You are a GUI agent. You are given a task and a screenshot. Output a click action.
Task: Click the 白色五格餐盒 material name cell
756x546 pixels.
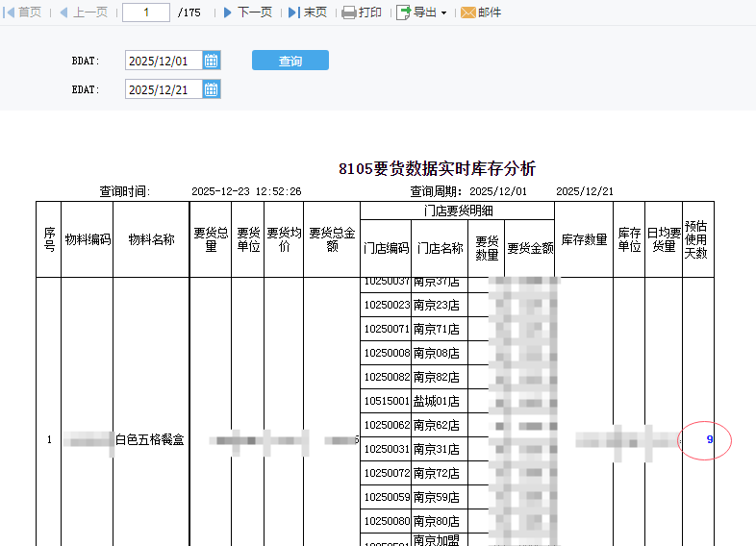pos(150,439)
